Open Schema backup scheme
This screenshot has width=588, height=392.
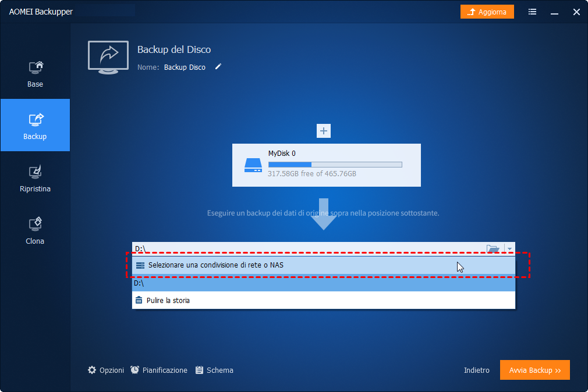coord(214,370)
